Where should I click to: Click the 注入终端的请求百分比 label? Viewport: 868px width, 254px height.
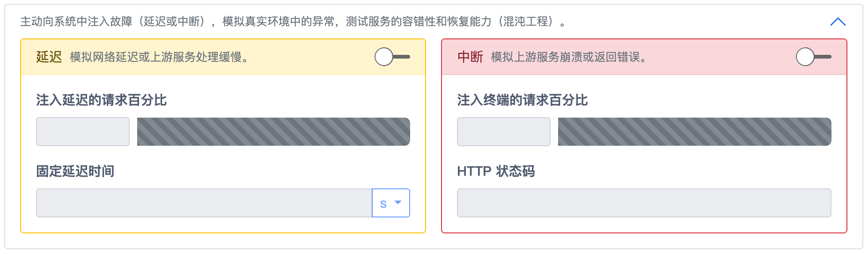(522, 100)
